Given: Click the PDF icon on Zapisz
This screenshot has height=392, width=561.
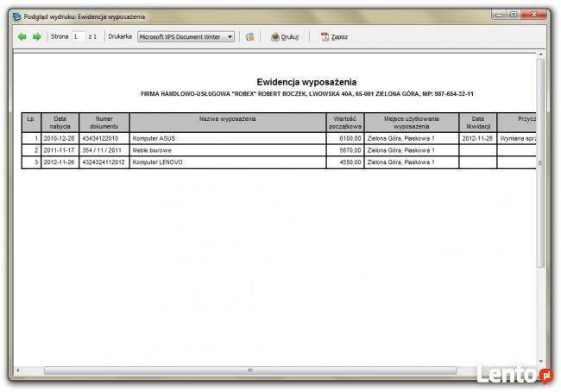Looking at the screenshot, I should click(x=325, y=37).
